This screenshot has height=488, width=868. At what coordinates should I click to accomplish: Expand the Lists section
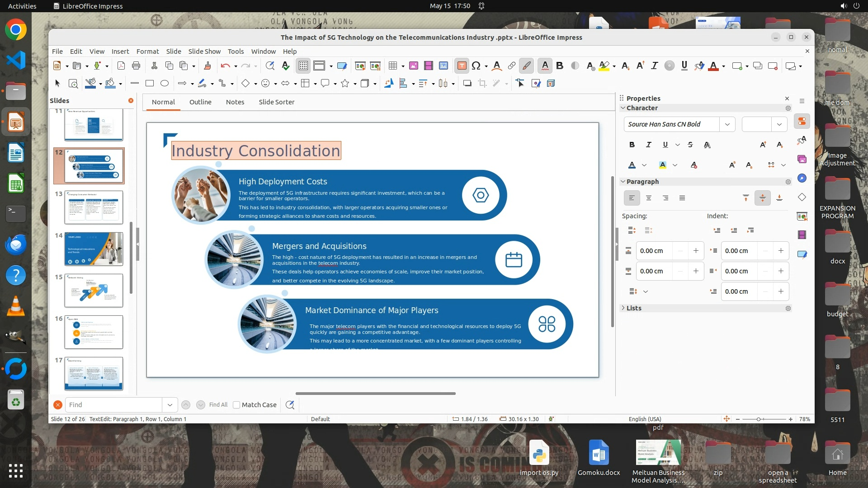click(633, 308)
